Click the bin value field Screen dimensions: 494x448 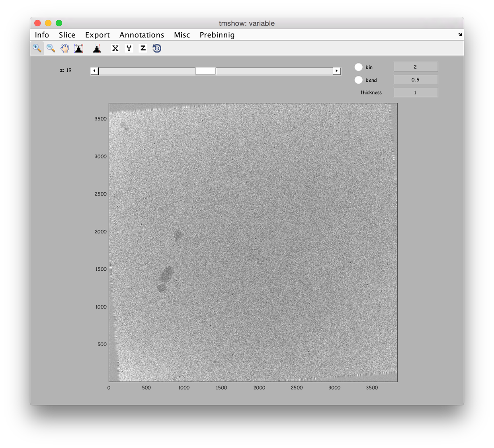[416, 67]
